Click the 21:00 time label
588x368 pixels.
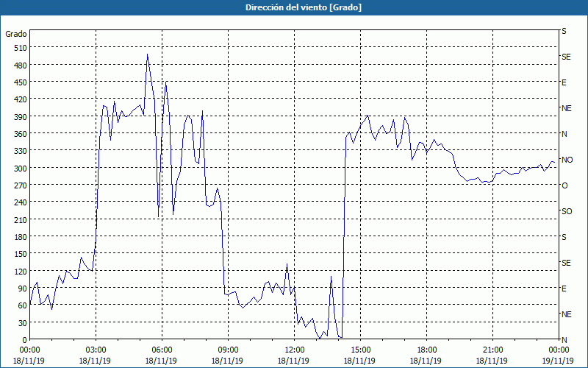[x=492, y=350]
